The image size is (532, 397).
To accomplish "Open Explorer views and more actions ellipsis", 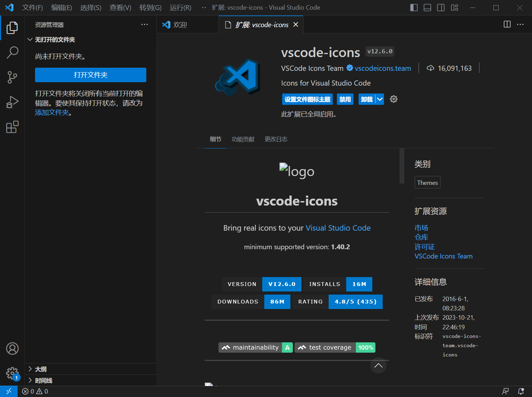I will click(x=145, y=24).
